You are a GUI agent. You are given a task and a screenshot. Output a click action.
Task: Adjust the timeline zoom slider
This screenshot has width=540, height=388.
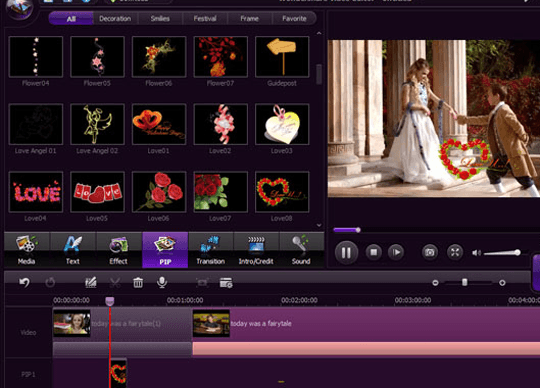click(x=465, y=283)
